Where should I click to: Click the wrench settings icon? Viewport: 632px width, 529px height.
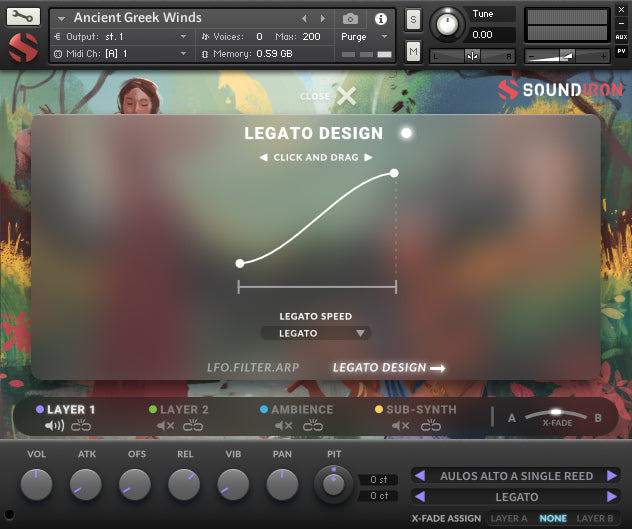click(x=23, y=17)
